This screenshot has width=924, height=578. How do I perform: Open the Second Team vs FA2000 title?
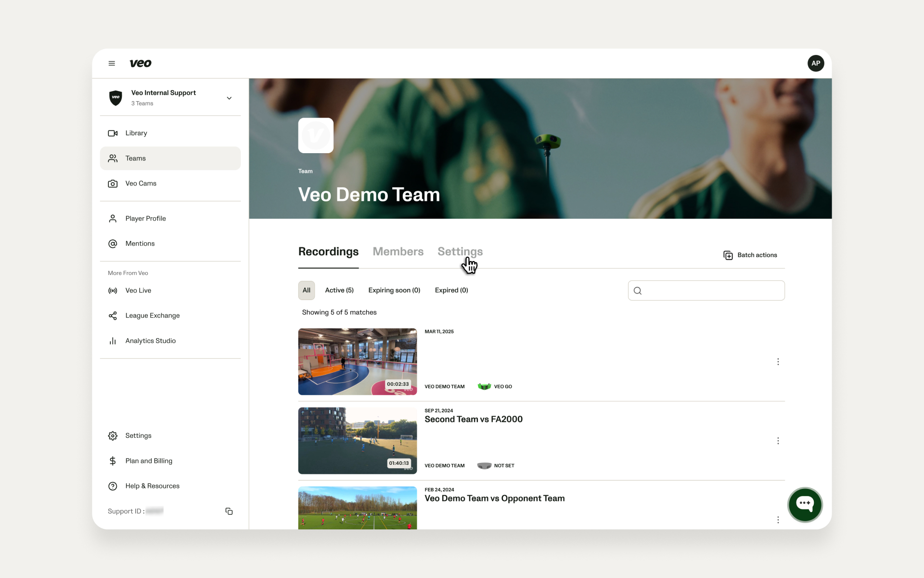coord(474,420)
